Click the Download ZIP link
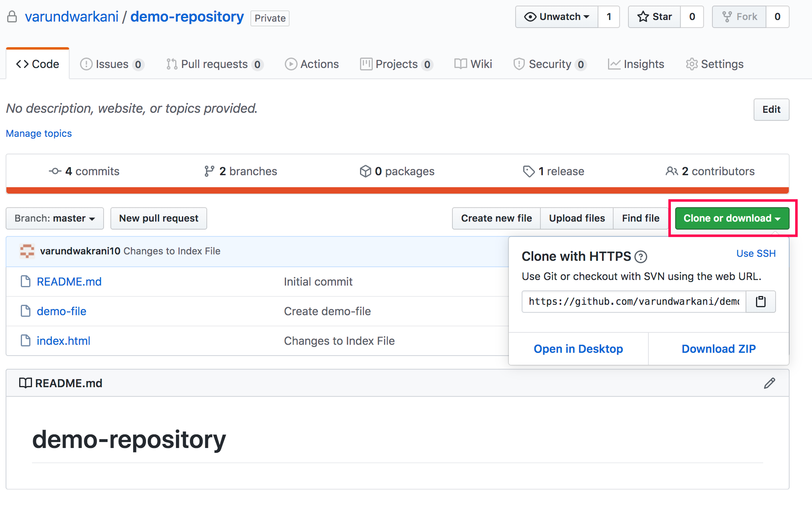The width and height of the screenshot is (812, 508). (718, 349)
